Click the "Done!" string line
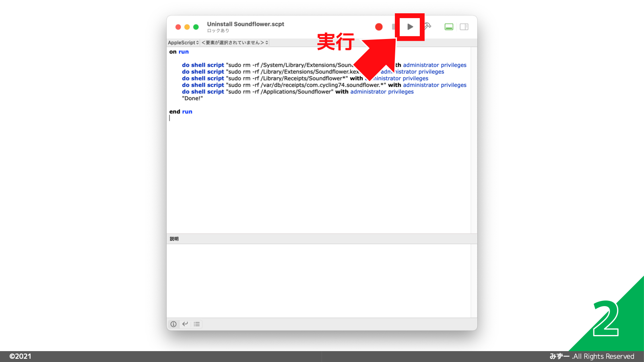The width and height of the screenshot is (644, 362). click(192, 99)
